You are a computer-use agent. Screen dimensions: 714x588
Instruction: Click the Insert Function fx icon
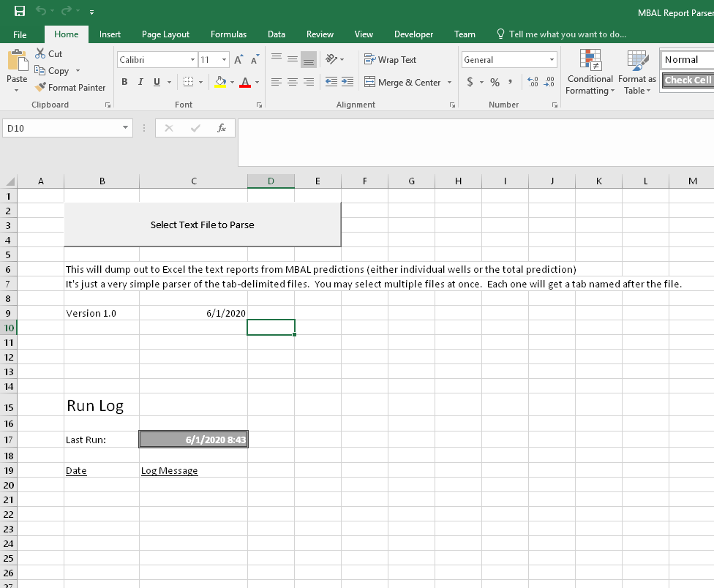click(x=221, y=128)
